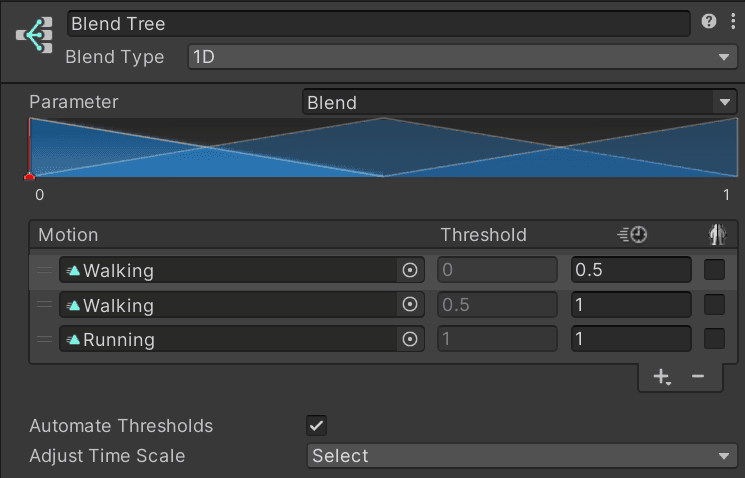
Task: Toggle mirror checkbox for first Walking motion
Action: [714, 270]
